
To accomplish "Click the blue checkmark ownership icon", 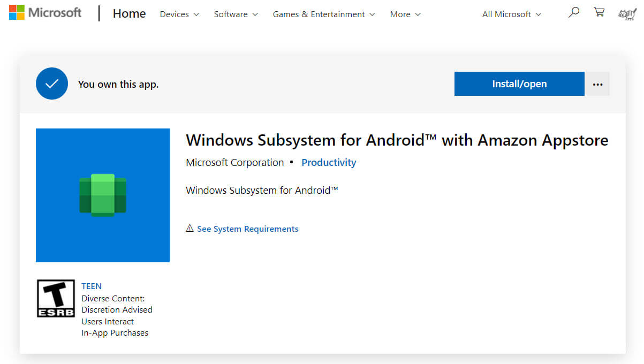I will (x=52, y=84).
